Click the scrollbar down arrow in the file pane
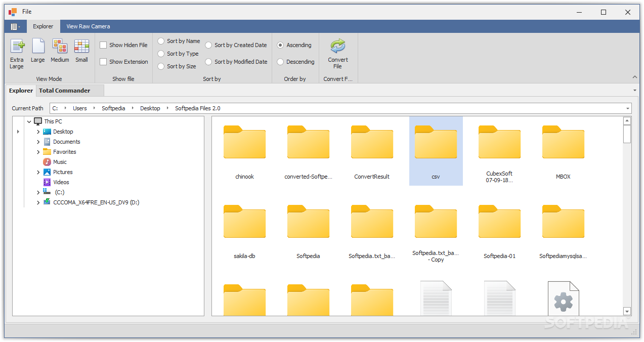This screenshot has height=342, width=644. coord(627,311)
